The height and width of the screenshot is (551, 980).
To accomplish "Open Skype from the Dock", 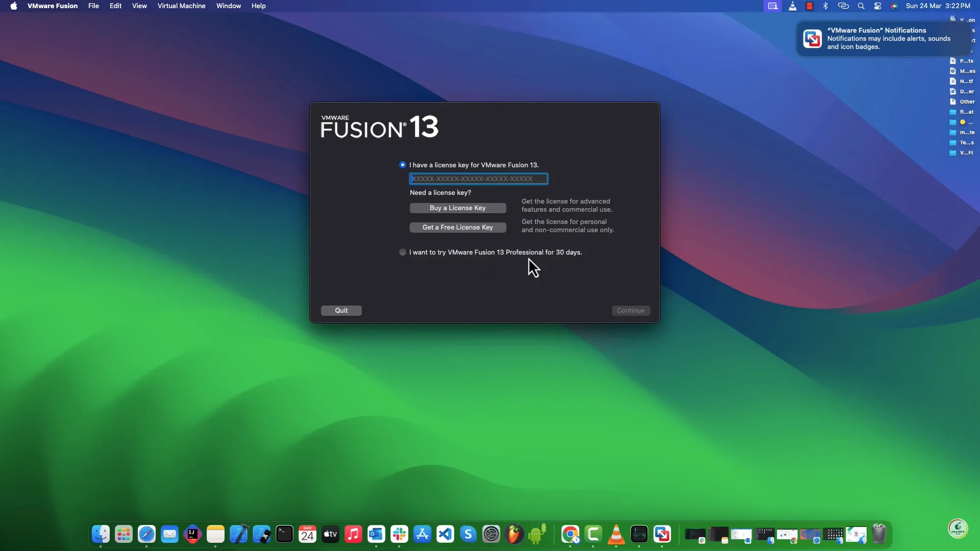I will [x=468, y=534].
